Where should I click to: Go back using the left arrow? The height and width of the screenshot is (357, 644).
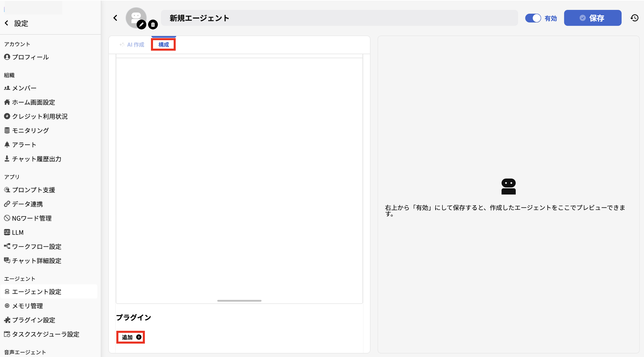115,18
